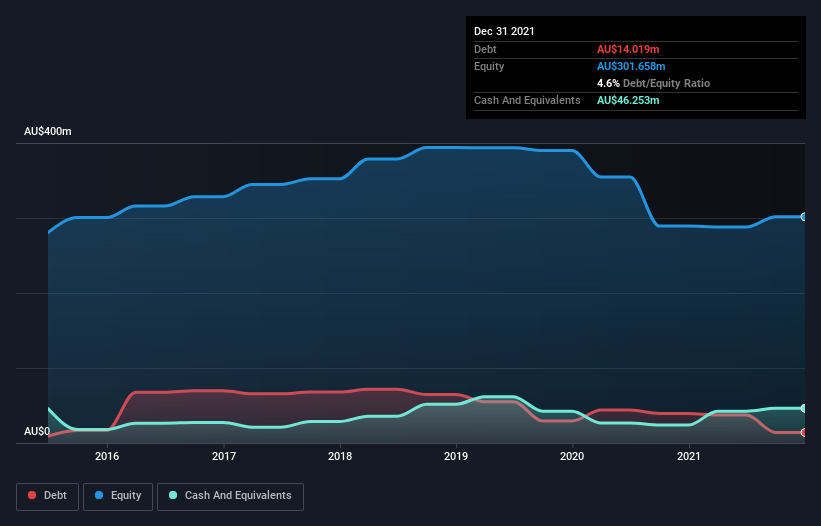
Task: Click the AU$301.658m equity value
Action: click(x=631, y=66)
